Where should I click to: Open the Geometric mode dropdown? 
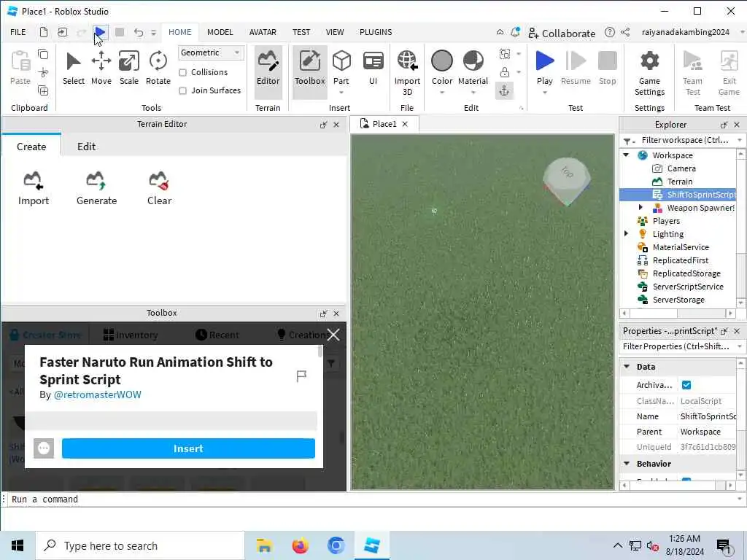point(211,52)
